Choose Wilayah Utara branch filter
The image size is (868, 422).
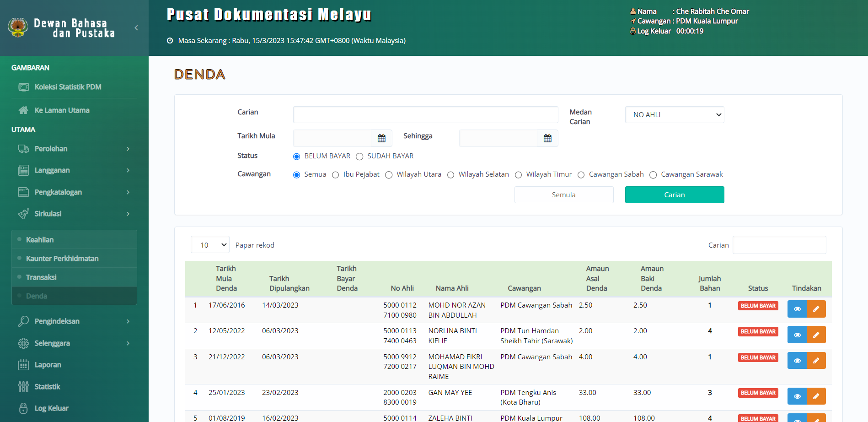tap(389, 175)
